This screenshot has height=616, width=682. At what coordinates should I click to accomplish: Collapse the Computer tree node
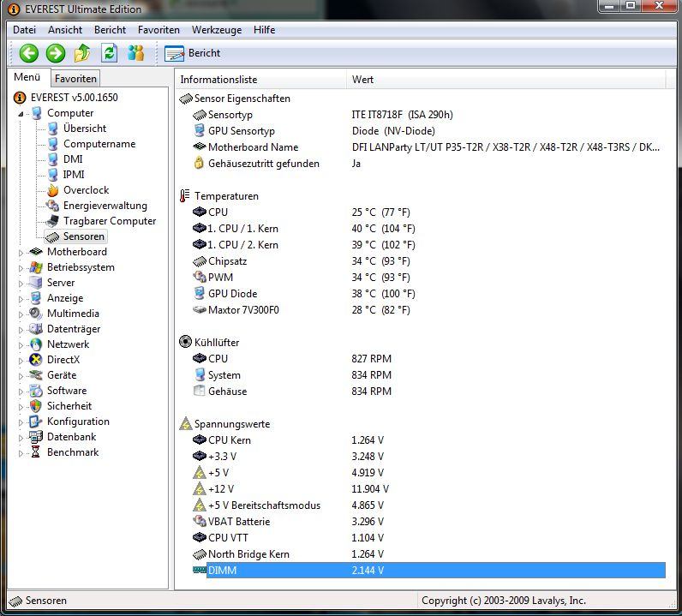[21, 114]
